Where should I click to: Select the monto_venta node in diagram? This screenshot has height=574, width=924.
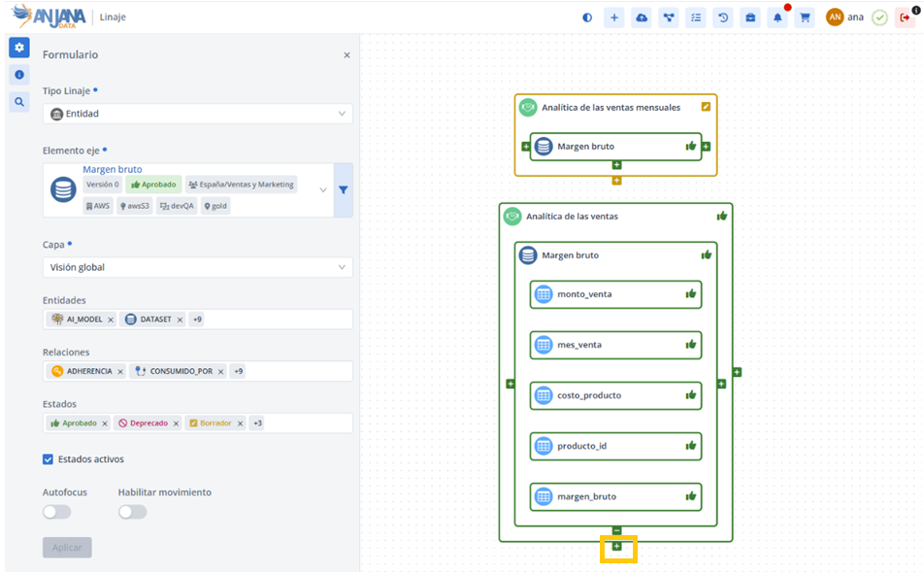coord(615,294)
